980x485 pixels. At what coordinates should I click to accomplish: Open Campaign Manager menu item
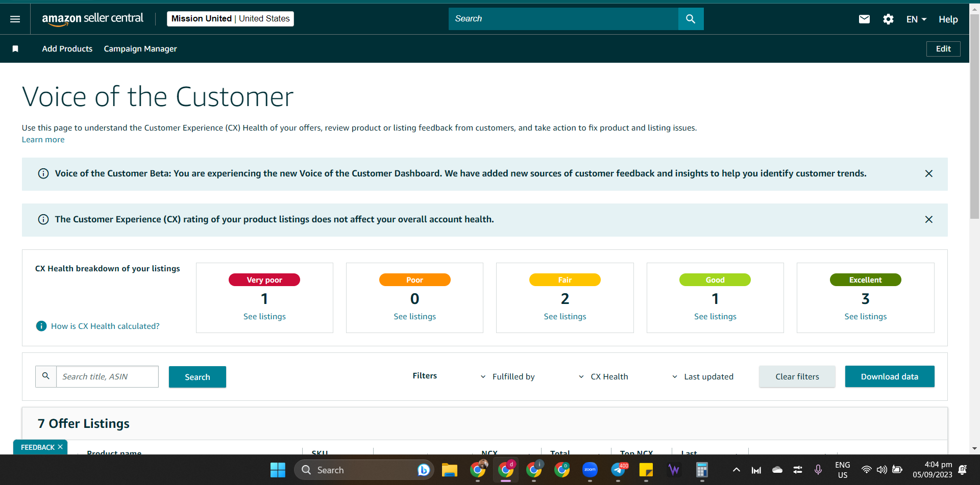pos(140,49)
